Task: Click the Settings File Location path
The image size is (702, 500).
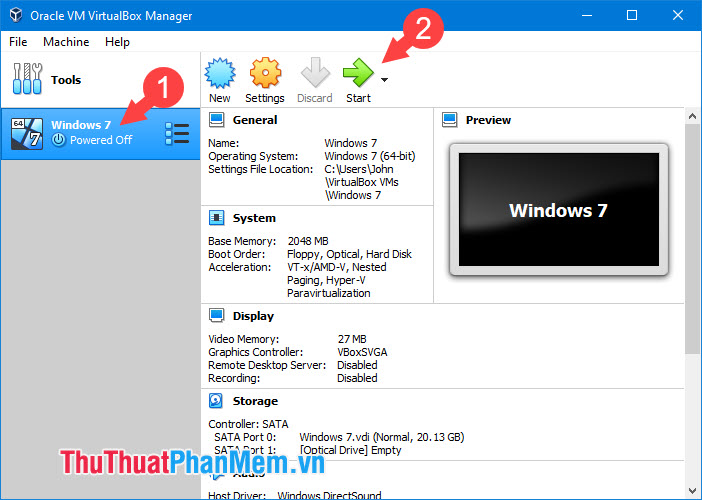Action: 361,182
